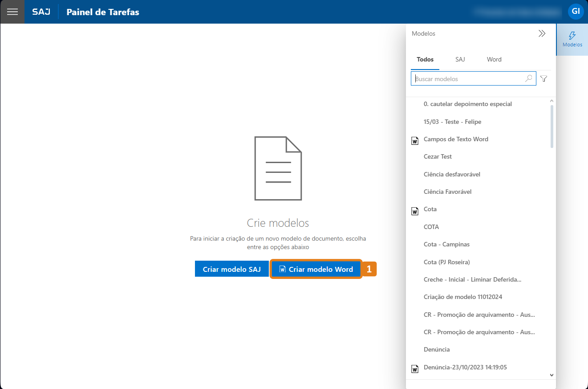
Task: Click Word icon beside Campos de Texto Word
Action: pyautogui.click(x=415, y=141)
